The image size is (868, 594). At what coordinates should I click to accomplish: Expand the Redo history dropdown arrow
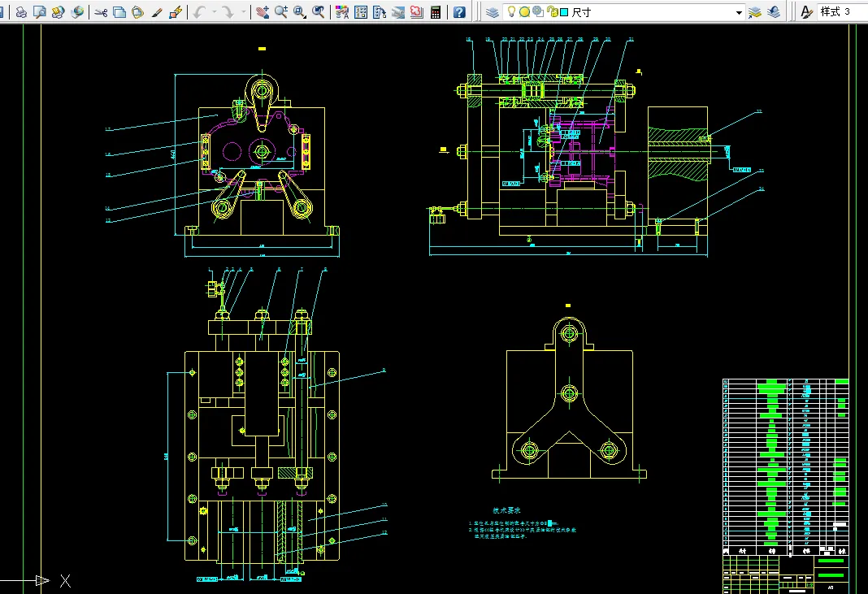(243, 11)
